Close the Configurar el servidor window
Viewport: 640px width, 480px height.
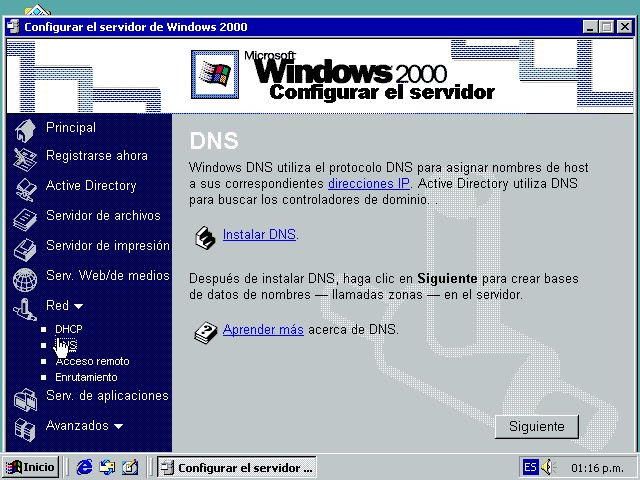click(624, 27)
